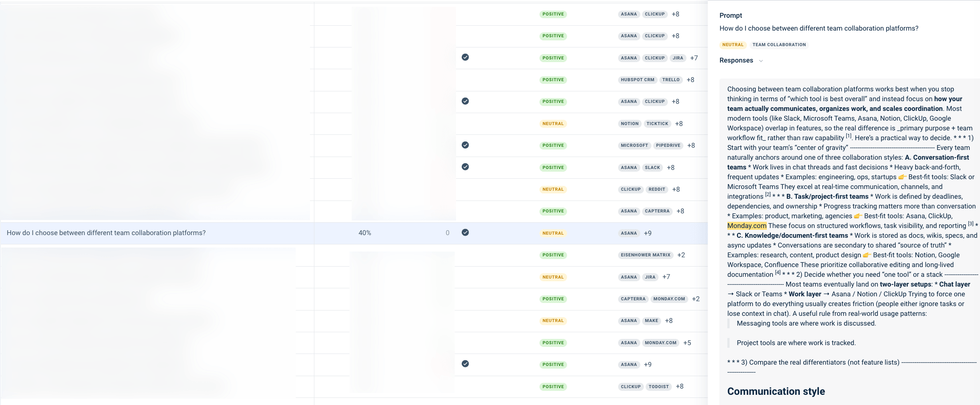This screenshot has height=405, width=980.
Task: Click the CAPTERRA tag beside MONDAY.COM
Action: click(633, 299)
